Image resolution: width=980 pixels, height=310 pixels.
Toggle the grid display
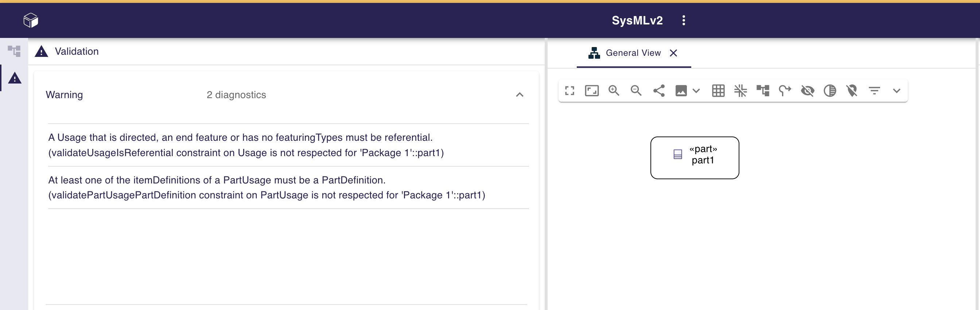(x=718, y=90)
